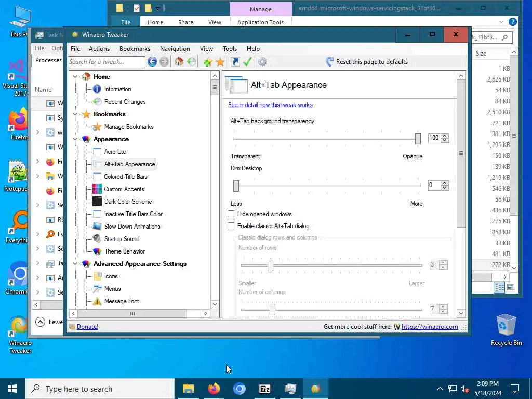Open File Explorer from the taskbar
Screen dimensions: 532x399
pyautogui.click(x=188, y=389)
